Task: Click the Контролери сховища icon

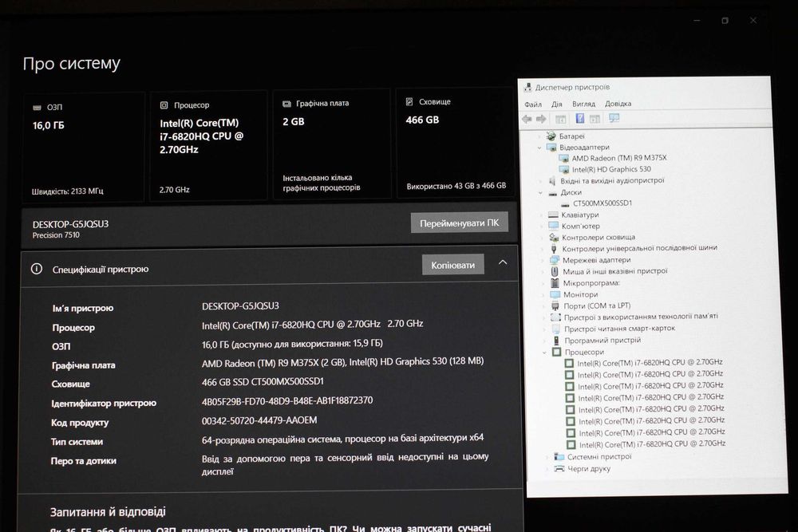Action: [554, 238]
